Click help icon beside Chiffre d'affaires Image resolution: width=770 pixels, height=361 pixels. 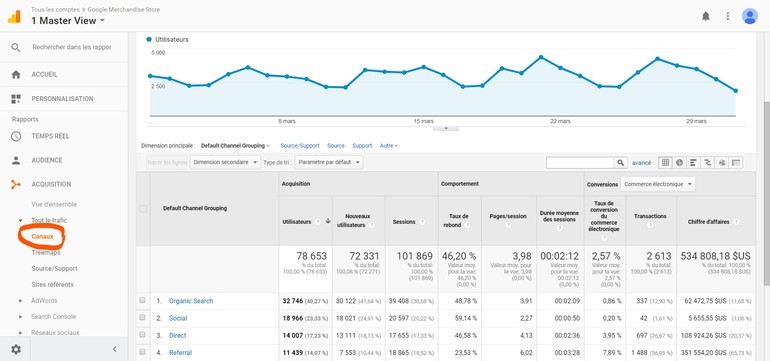coord(736,222)
